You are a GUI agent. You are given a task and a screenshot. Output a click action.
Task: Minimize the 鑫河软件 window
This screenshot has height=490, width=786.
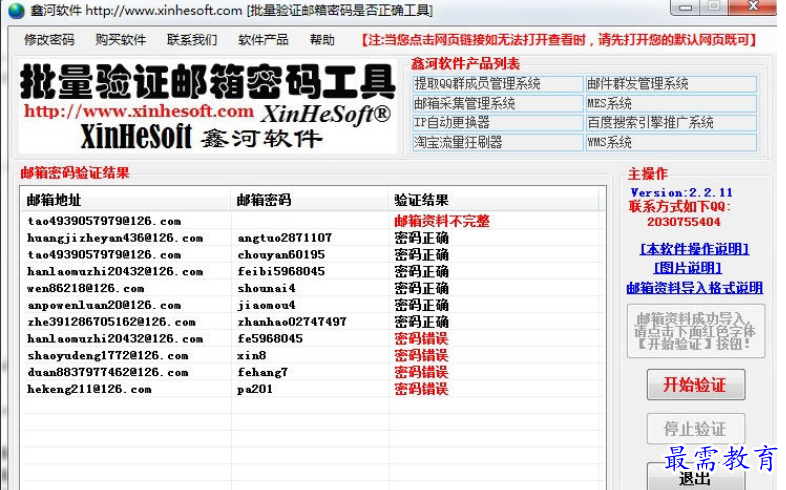(685, 7)
